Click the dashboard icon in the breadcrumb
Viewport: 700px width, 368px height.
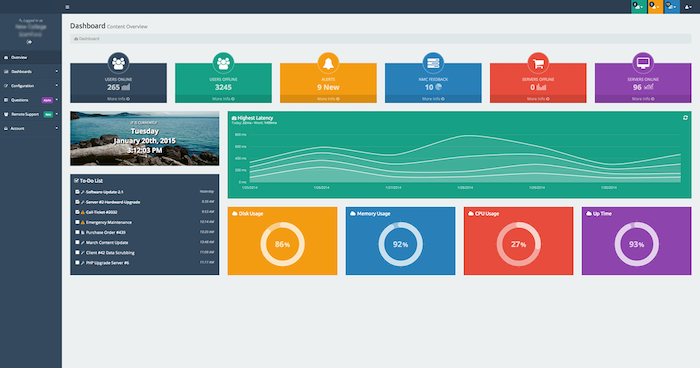click(x=76, y=39)
